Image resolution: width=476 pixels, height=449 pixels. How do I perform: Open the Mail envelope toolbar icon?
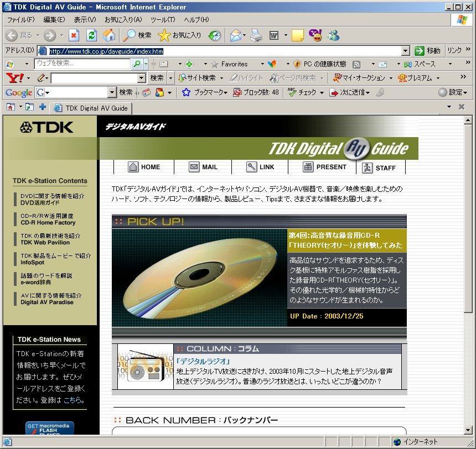[235, 35]
